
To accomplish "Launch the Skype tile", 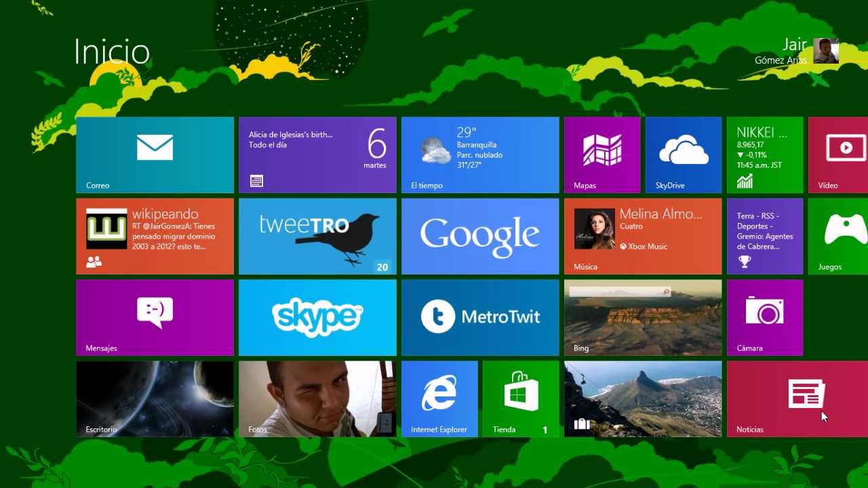I will (317, 318).
